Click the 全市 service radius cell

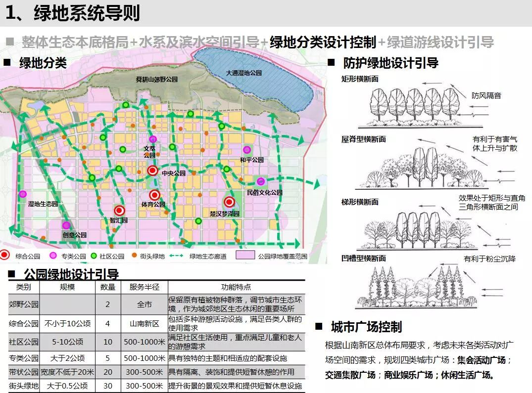pyautogui.click(x=144, y=304)
